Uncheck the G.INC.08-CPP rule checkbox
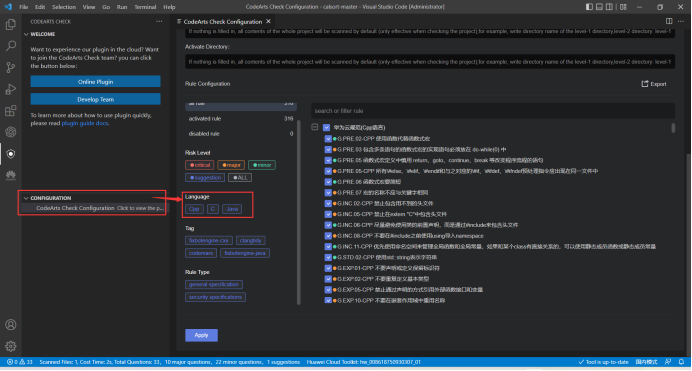The width and height of the screenshot is (692, 371). 328,236
